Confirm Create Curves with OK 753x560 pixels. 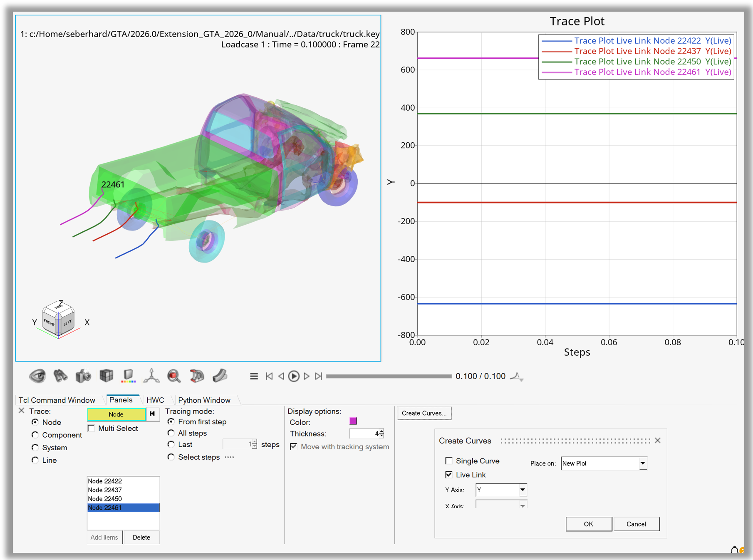click(x=588, y=524)
